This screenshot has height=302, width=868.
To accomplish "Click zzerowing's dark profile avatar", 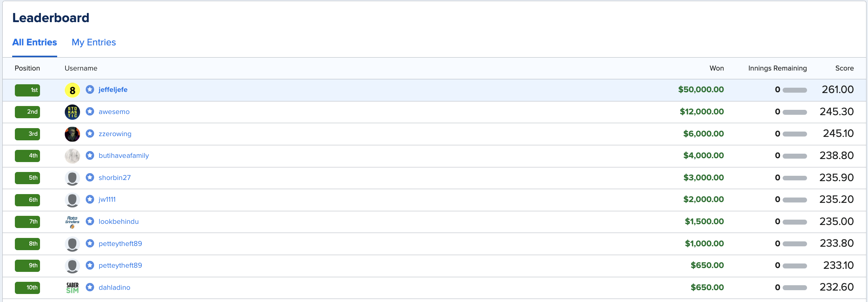I will point(72,134).
